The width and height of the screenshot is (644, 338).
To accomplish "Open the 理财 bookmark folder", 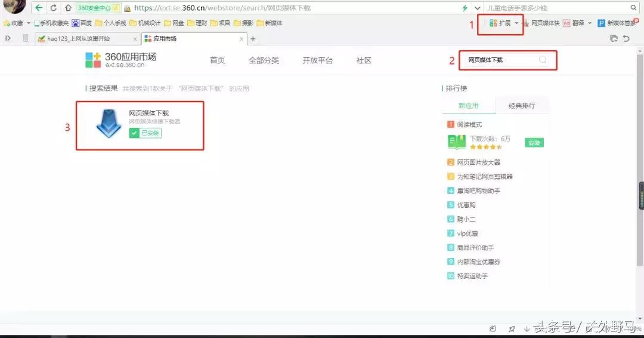I will coord(197,23).
